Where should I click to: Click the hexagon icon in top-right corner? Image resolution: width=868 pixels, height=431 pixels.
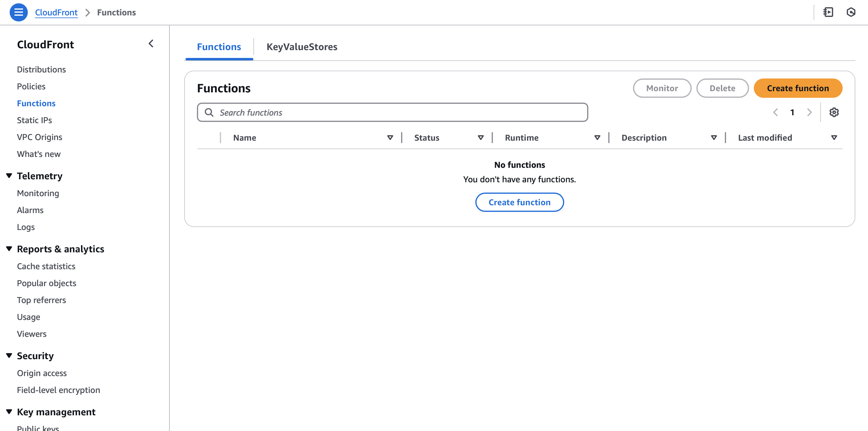click(x=851, y=12)
